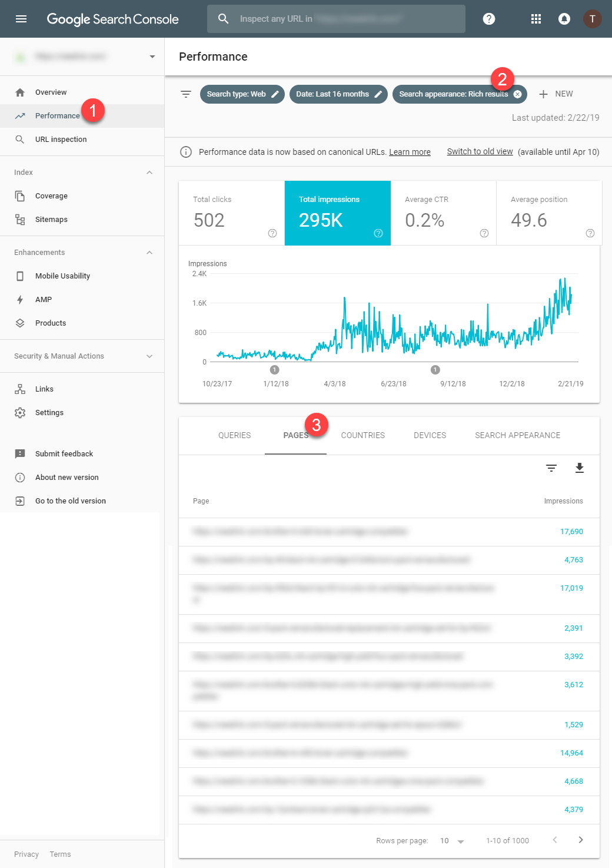Click chart annotation marker near 1/12/18

coord(275,370)
